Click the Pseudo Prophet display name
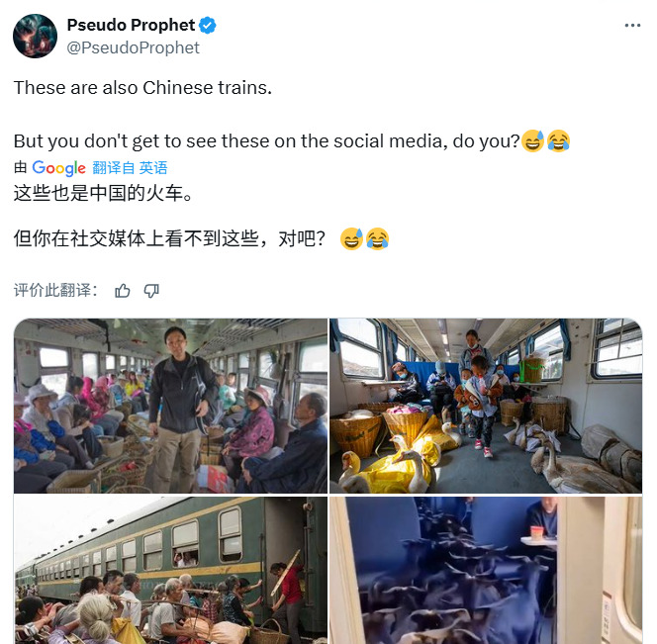Image resolution: width=657 pixels, height=644 pixels. coord(131,25)
